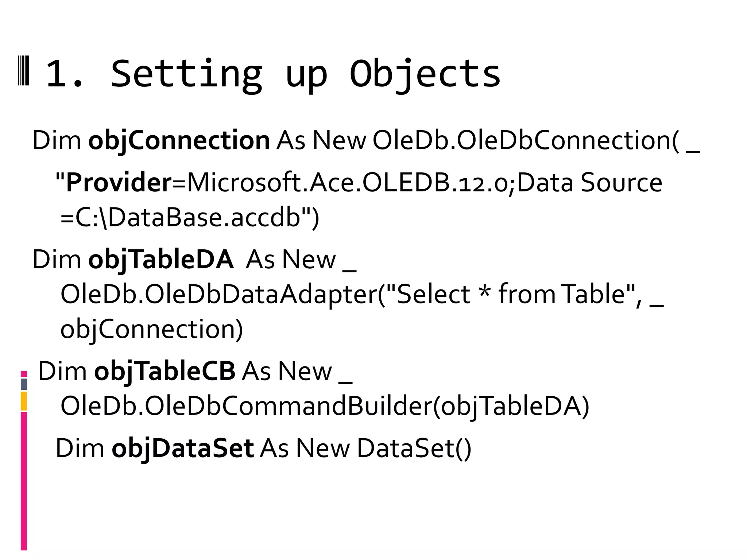Viewport: 747px width, 560px height.
Task: Click the bold word objTableCB
Action: (165, 372)
